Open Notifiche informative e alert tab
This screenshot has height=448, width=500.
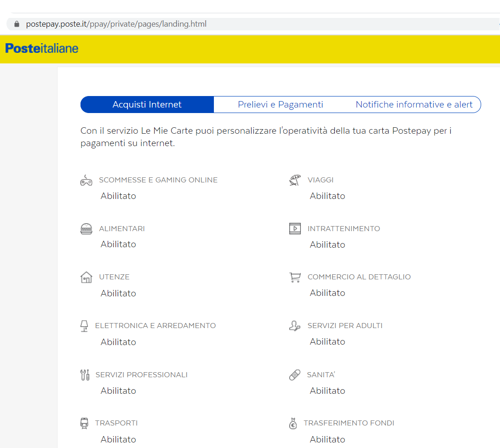click(x=414, y=104)
